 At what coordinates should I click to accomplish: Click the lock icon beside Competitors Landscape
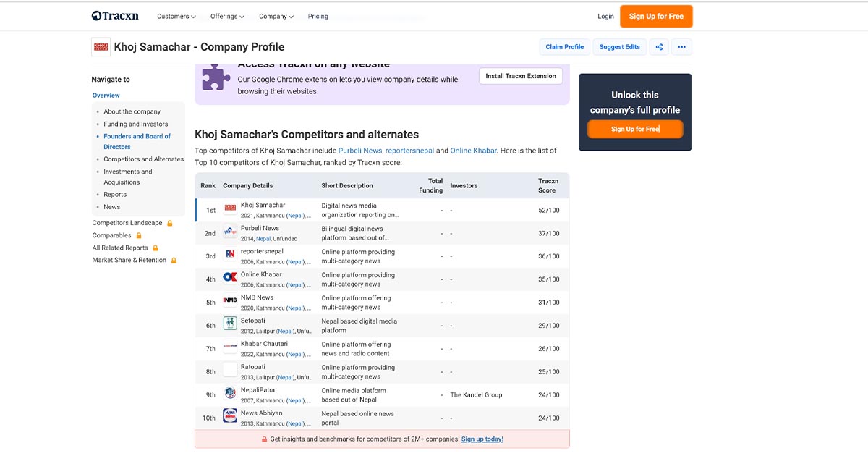(170, 224)
